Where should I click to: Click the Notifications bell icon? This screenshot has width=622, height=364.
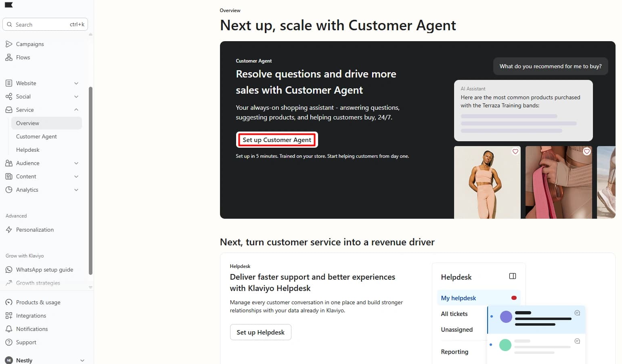[x=9, y=329]
